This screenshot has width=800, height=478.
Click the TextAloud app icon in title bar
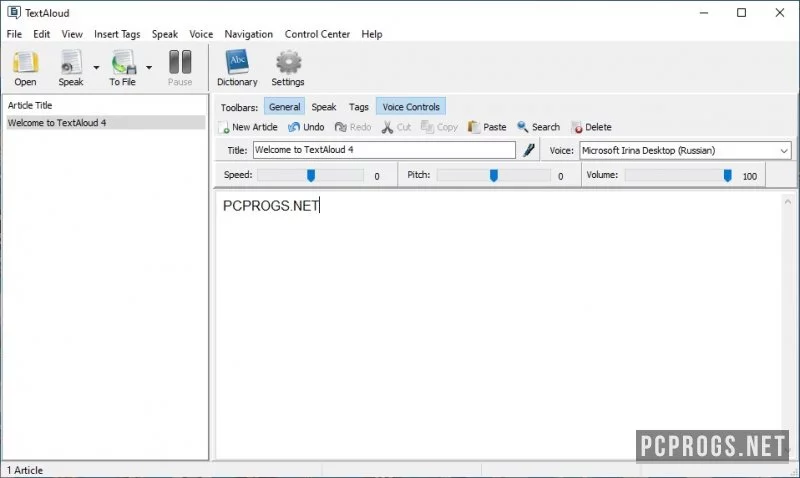pyautogui.click(x=14, y=12)
